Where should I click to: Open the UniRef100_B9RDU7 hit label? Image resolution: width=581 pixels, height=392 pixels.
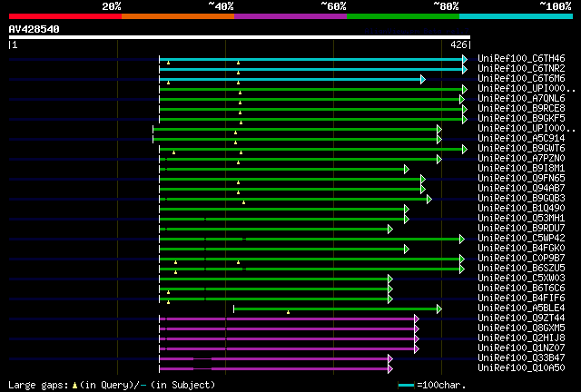coord(521,229)
